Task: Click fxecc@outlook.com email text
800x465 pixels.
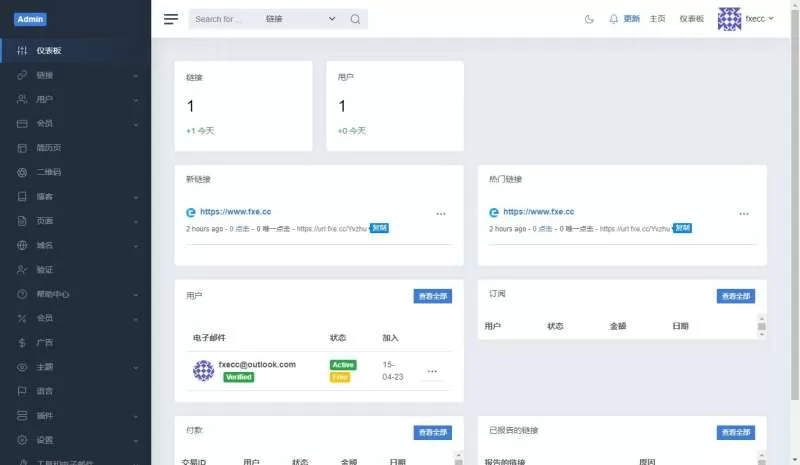Action: (x=257, y=364)
